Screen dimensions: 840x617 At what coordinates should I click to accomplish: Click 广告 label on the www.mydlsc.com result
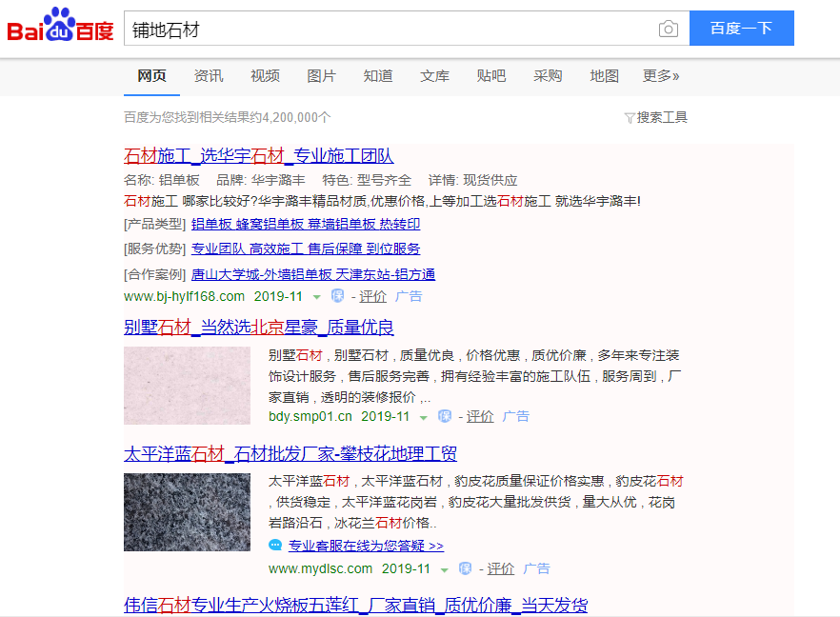pyautogui.click(x=537, y=568)
